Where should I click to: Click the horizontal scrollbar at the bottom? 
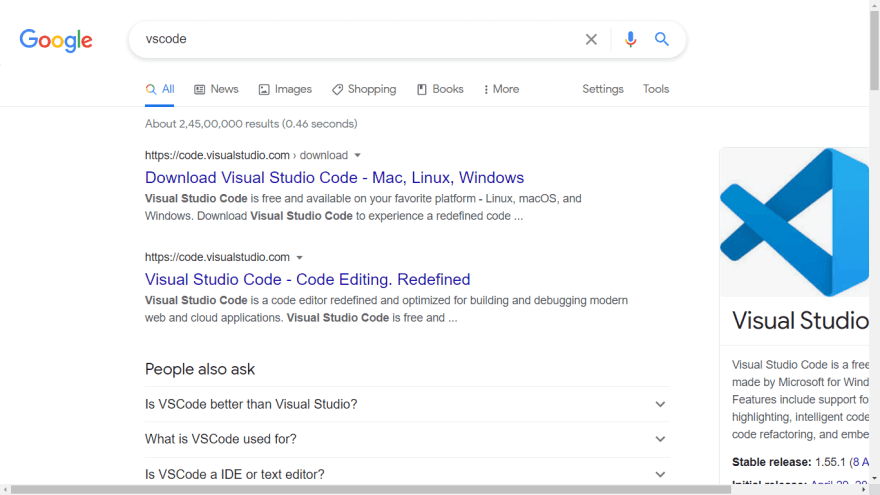coord(370,490)
